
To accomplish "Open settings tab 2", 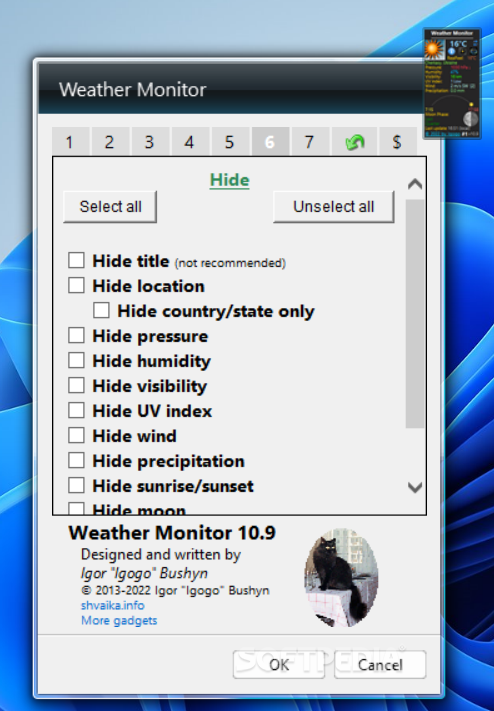I will (x=110, y=141).
